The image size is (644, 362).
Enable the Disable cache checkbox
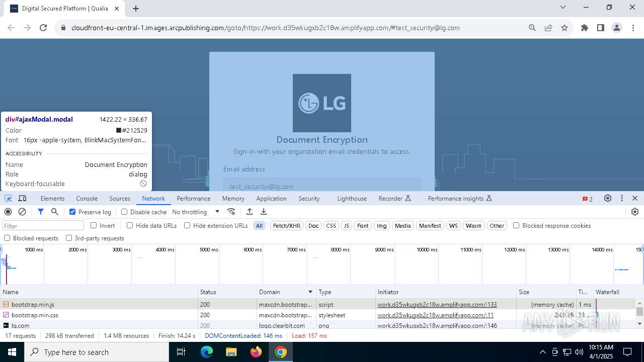point(124,212)
